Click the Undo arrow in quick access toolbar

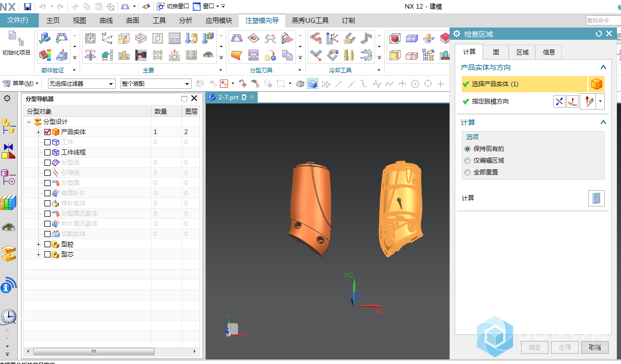[x=42, y=6]
